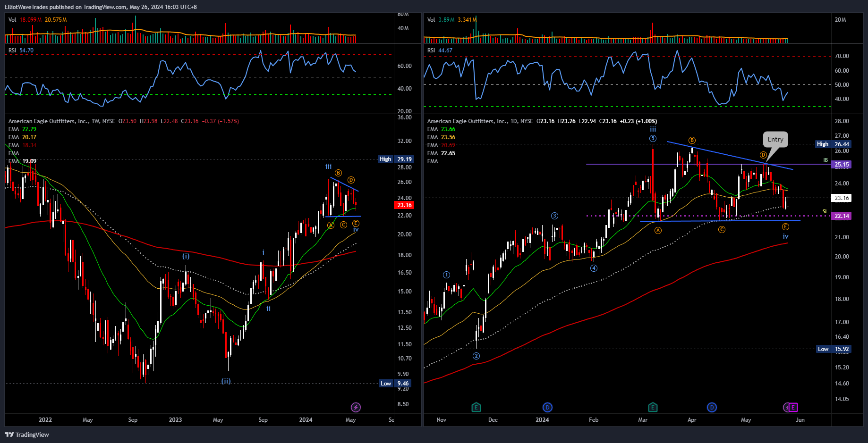
Task: Open the blue dividend marker near April
Action: [712, 407]
